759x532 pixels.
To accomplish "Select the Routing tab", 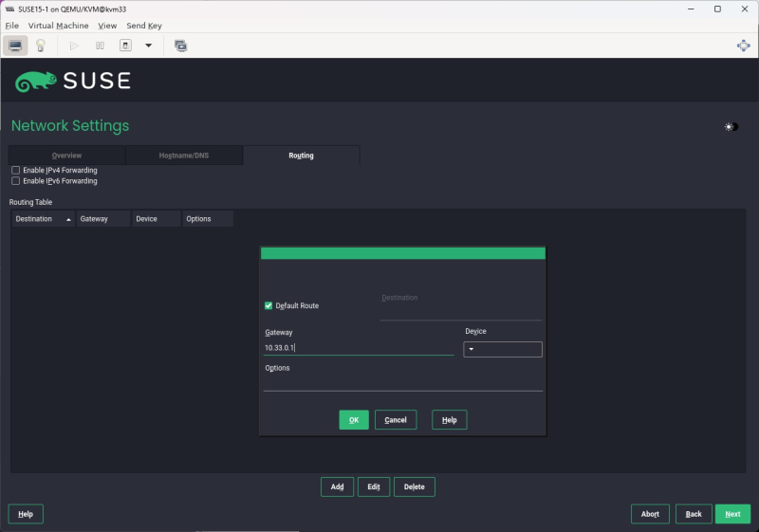I will click(x=301, y=156).
